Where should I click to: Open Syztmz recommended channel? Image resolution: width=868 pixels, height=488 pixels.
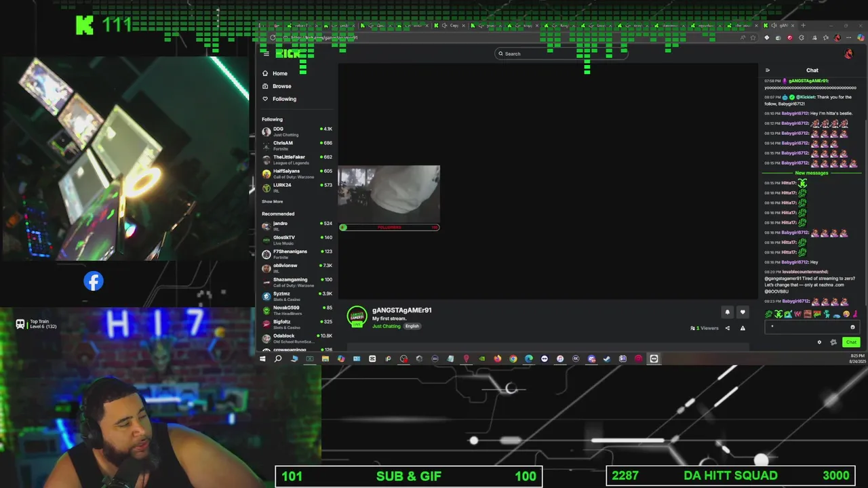click(x=297, y=296)
